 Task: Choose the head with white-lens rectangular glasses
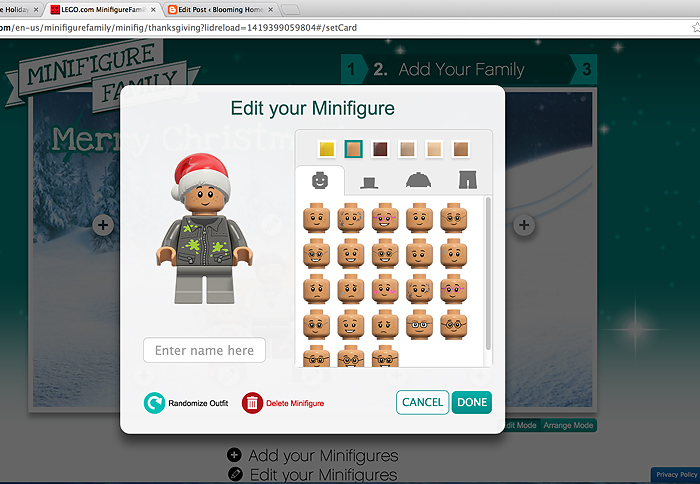pos(419,325)
